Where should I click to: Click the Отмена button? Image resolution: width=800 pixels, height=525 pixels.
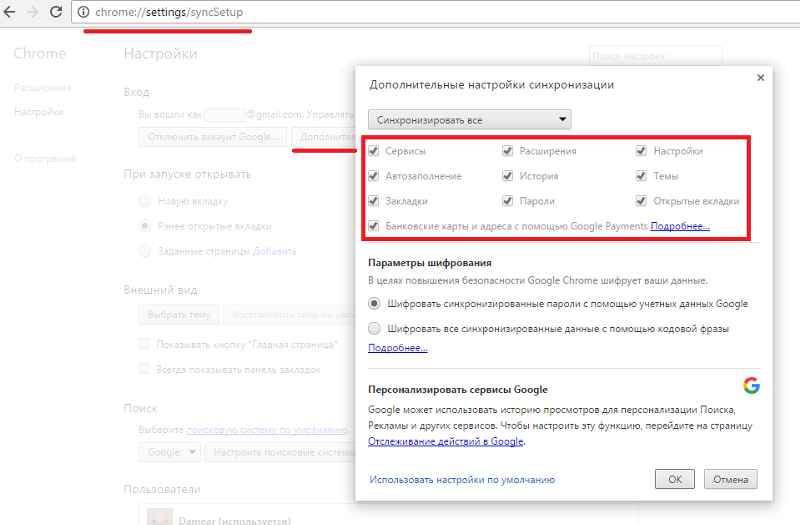coord(731,479)
